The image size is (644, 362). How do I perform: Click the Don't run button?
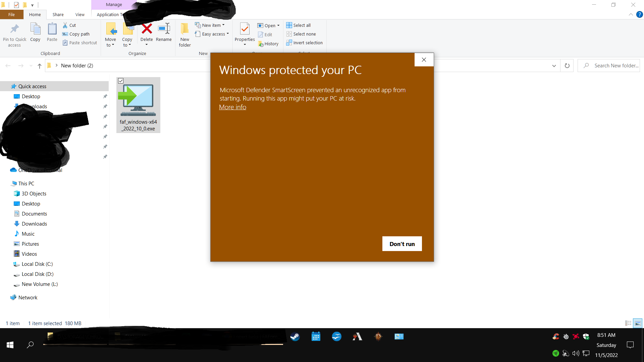[x=402, y=244]
